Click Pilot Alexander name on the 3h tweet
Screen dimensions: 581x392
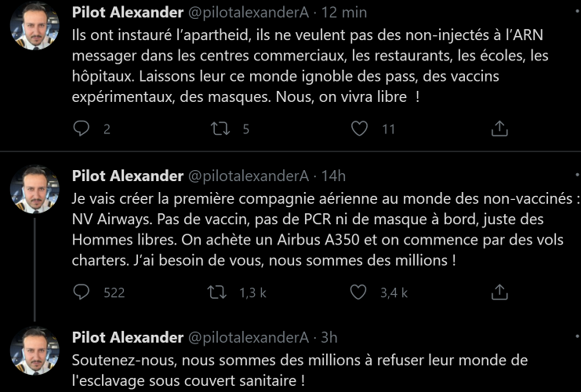pyautogui.click(x=127, y=338)
